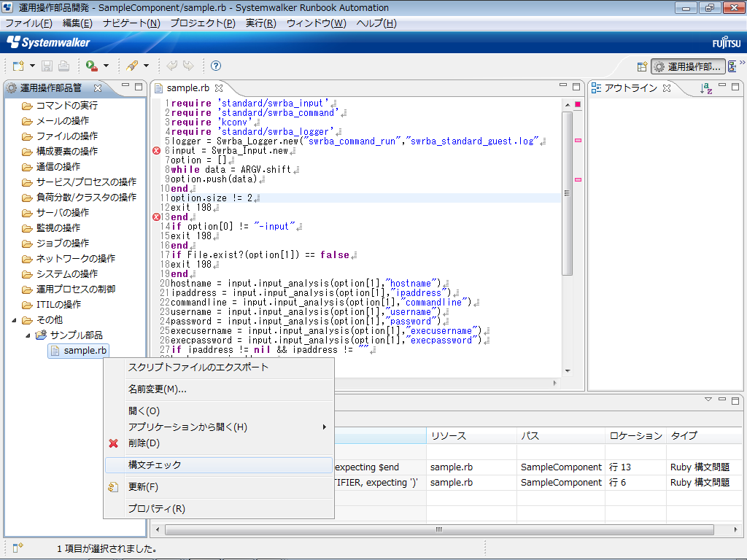Open the 編集(E) menu
Viewport: 747px width, 560px height.
(77, 23)
